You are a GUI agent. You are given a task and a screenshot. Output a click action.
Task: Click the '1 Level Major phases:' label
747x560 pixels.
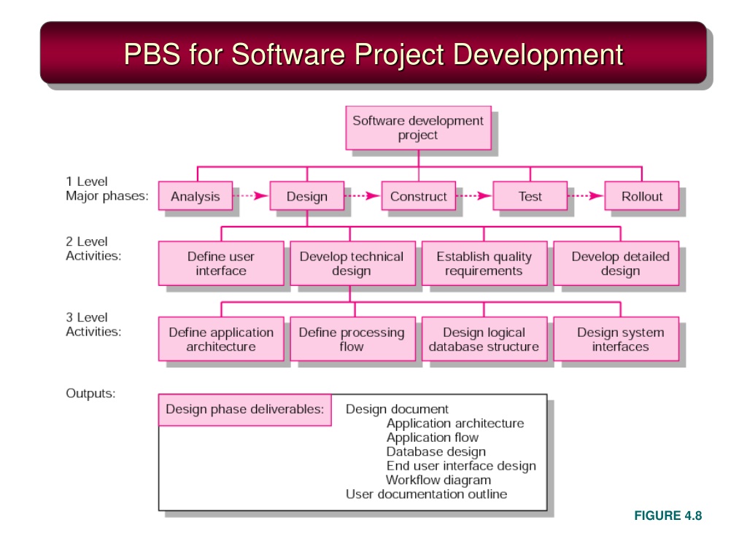[107, 189]
